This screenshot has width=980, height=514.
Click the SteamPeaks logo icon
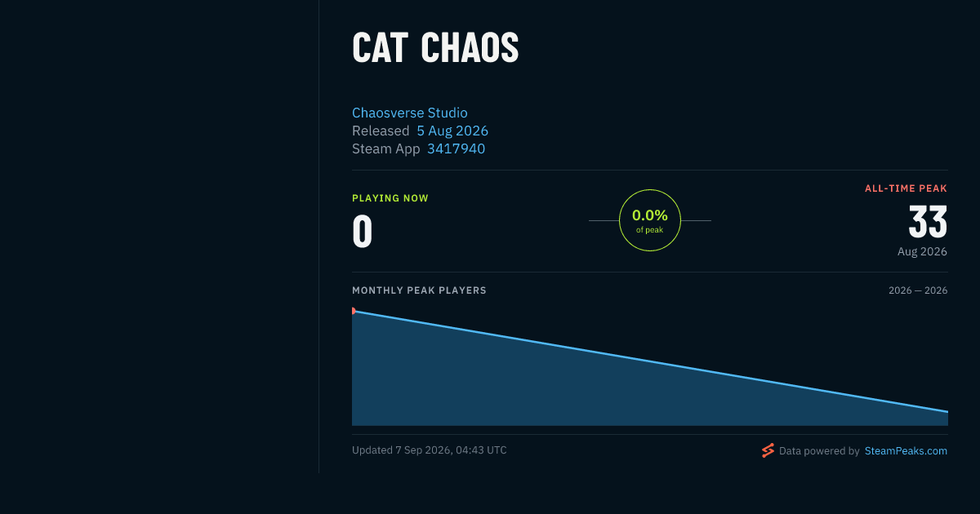pos(768,450)
